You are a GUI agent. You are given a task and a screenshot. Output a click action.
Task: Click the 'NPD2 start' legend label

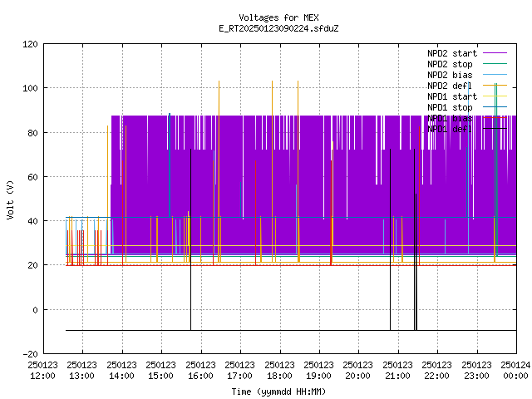[452, 53]
